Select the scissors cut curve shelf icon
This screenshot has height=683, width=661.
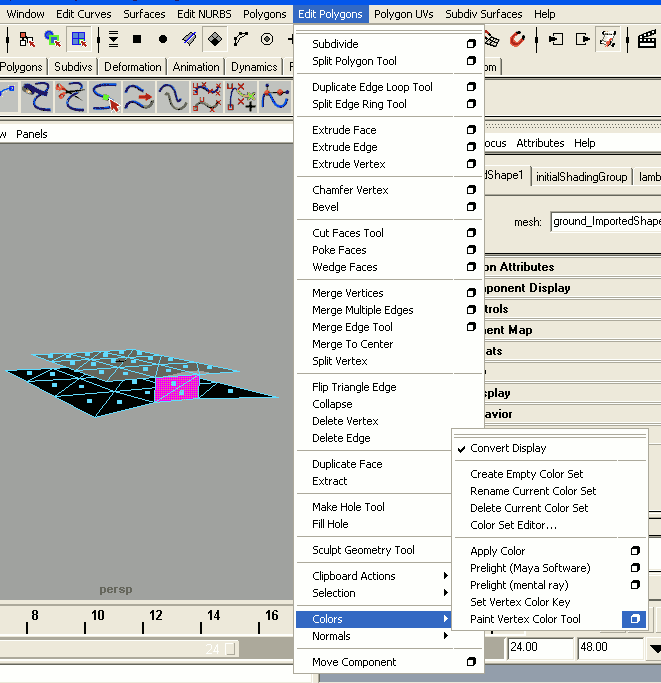click(69, 97)
